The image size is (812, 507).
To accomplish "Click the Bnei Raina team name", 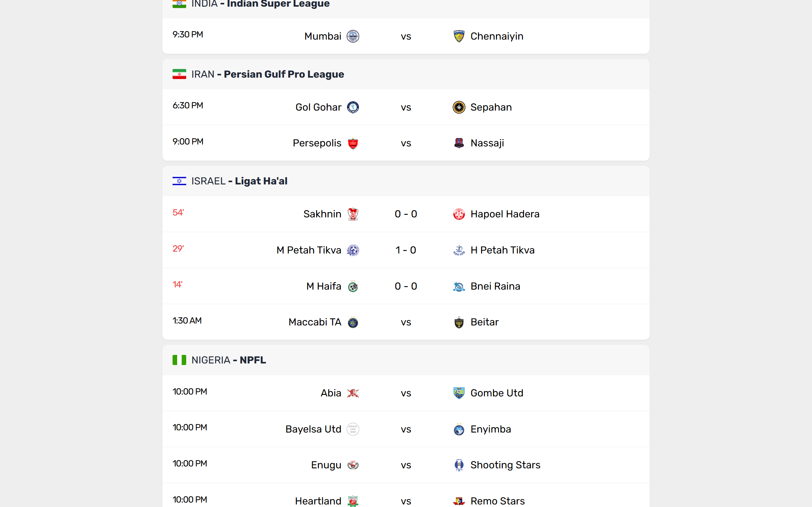I will click(495, 286).
